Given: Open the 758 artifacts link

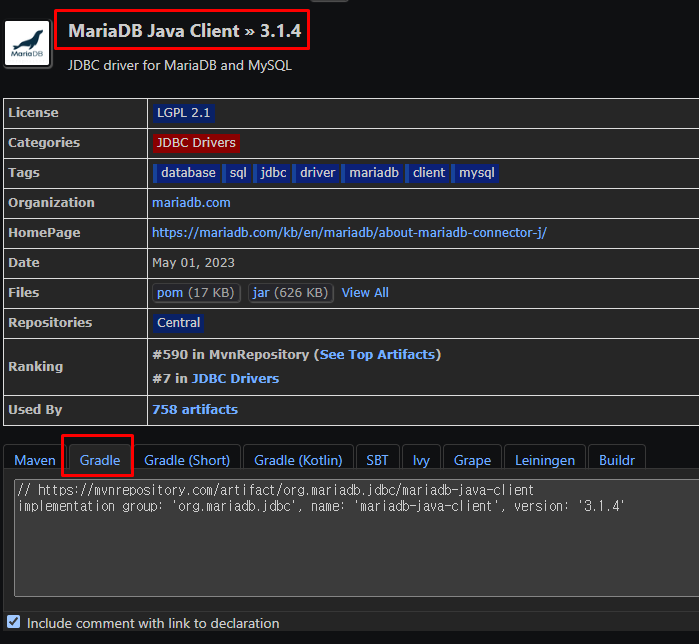Looking at the screenshot, I should click(195, 410).
